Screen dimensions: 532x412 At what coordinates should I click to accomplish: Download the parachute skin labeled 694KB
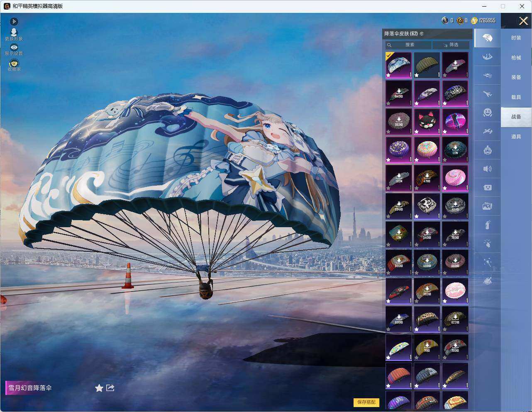[399, 206]
